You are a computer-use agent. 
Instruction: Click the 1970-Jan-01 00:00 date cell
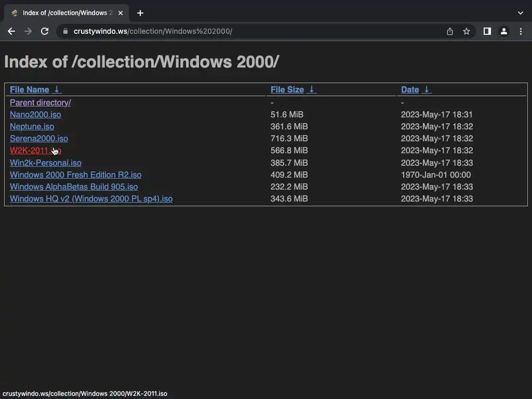(x=436, y=175)
